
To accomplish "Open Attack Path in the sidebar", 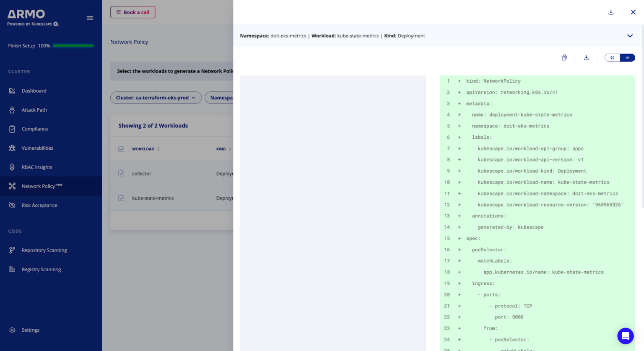I will [34, 110].
